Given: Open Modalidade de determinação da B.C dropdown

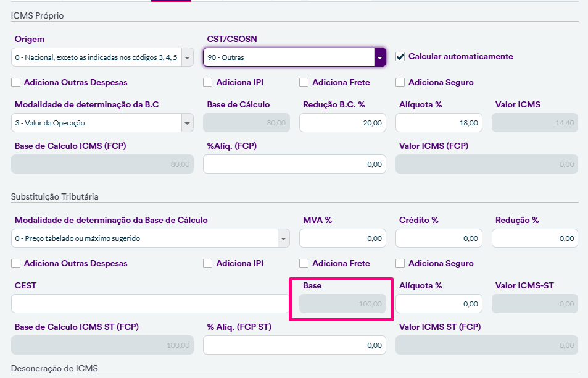Looking at the screenshot, I should [188, 123].
